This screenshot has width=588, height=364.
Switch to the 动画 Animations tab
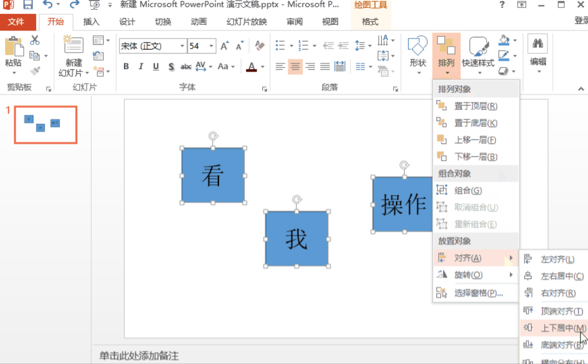click(x=199, y=22)
